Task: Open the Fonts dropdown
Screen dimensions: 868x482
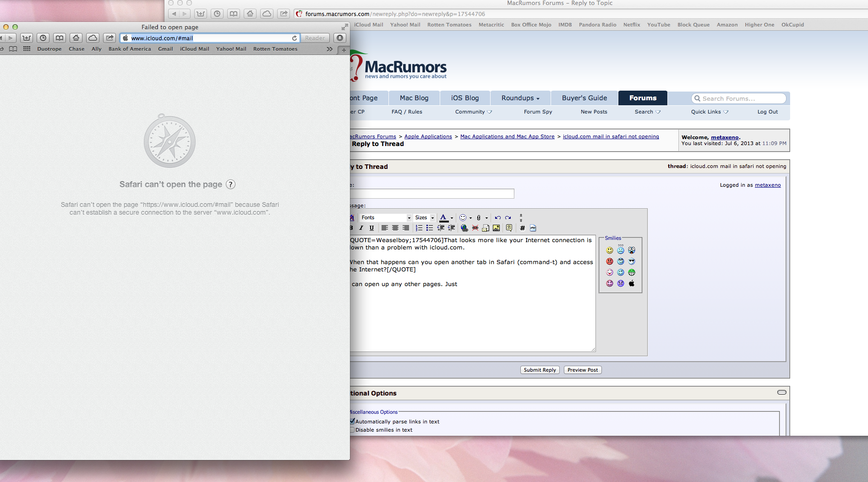Action: (x=386, y=218)
